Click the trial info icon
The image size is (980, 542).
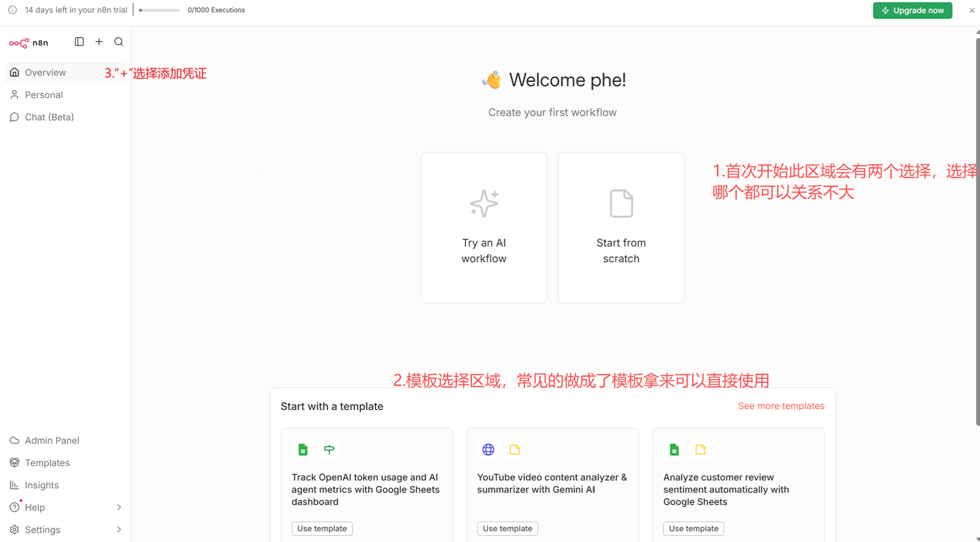pyautogui.click(x=12, y=10)
